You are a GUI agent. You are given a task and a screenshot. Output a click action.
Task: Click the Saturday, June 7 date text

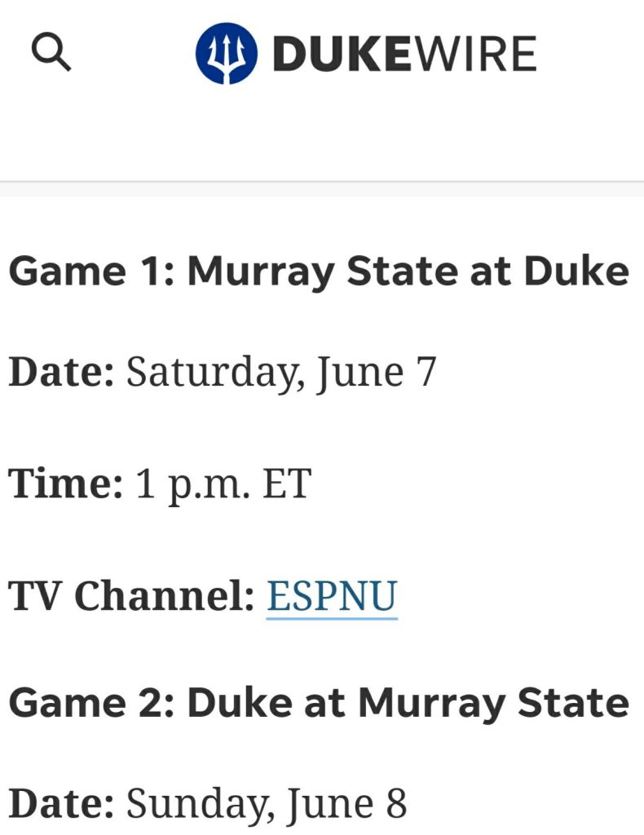[x=281, y=372]
